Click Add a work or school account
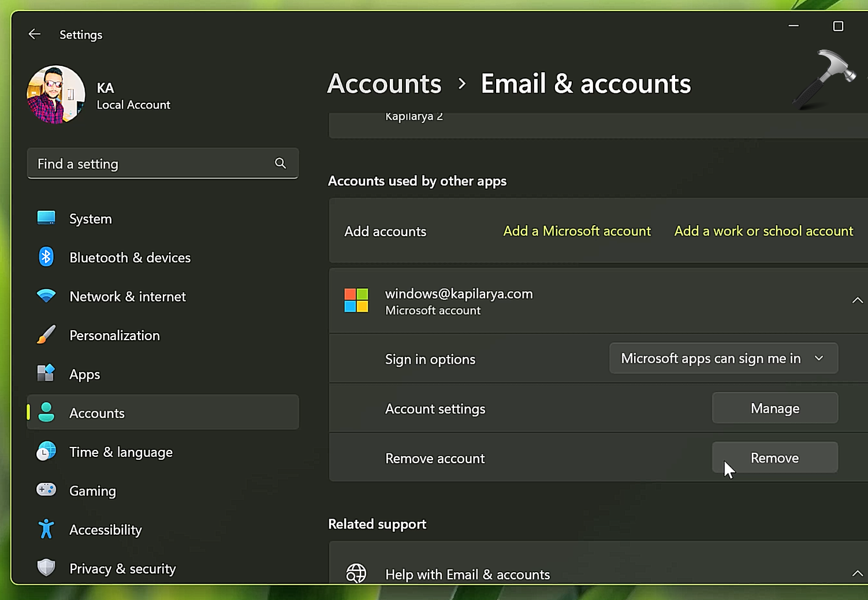The width and height of the screenshot is (868, 600). point(763,231)
